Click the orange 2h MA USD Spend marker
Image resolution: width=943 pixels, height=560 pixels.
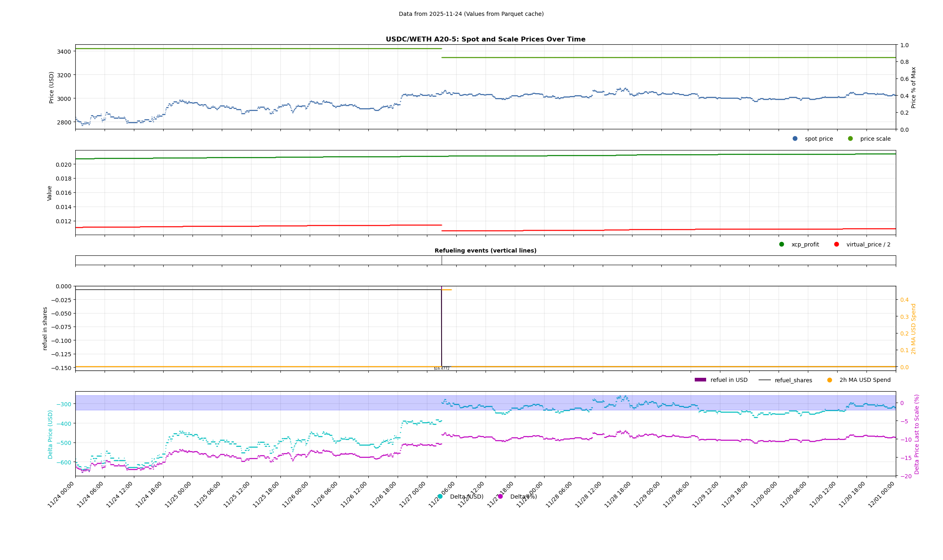click(829, 380)
